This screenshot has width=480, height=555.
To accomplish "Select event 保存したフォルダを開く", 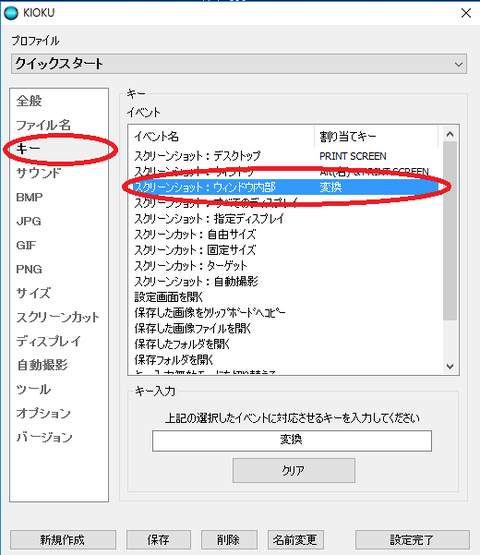I will (x=182, y=344).
